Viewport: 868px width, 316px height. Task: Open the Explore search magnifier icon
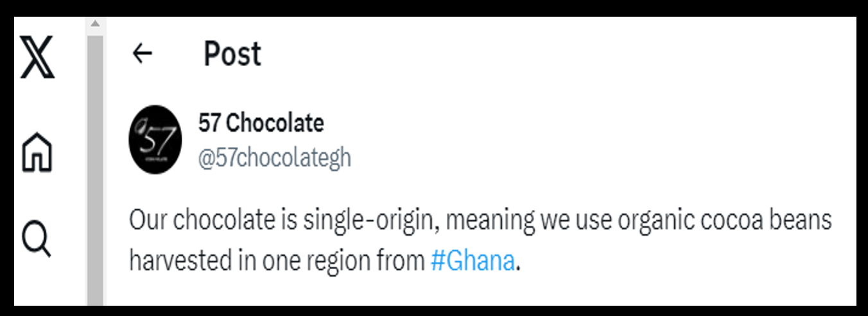37,240
